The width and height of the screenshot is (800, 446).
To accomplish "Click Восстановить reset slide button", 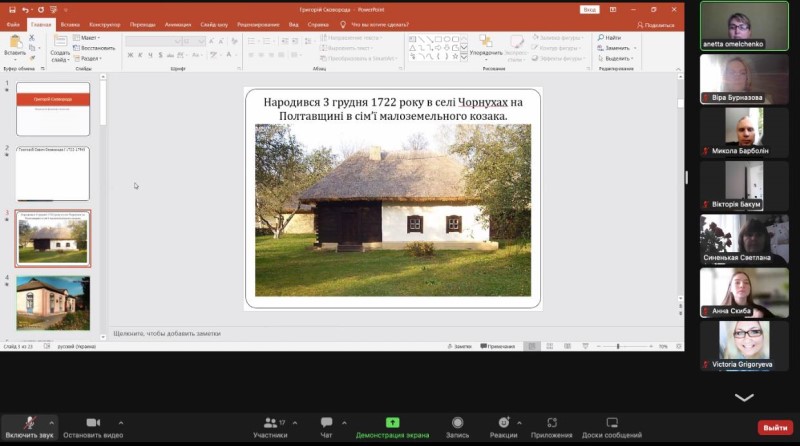I will (94, 48).
